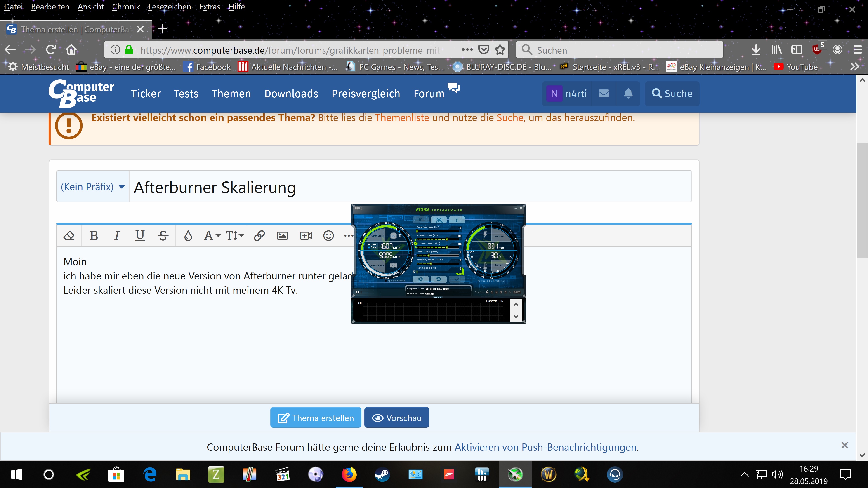Click the Power Limit slider handle

pos(447,239)
